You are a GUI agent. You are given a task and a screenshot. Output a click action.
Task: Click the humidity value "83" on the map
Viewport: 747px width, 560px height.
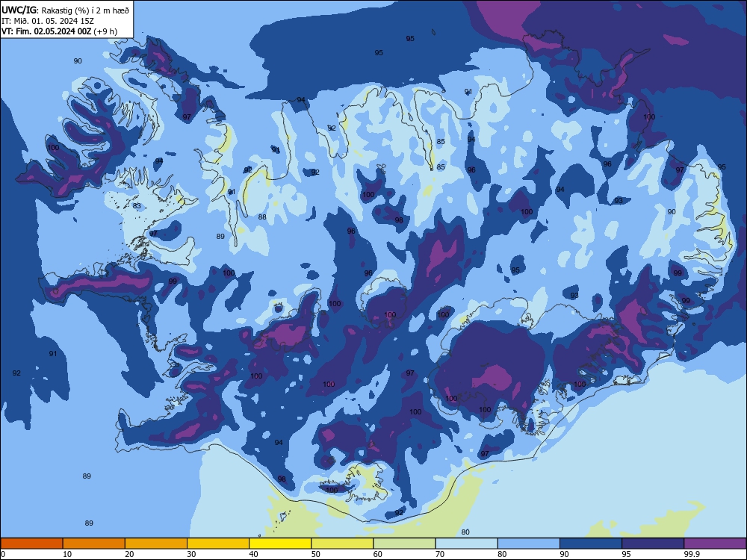click(x=137, y=206)
